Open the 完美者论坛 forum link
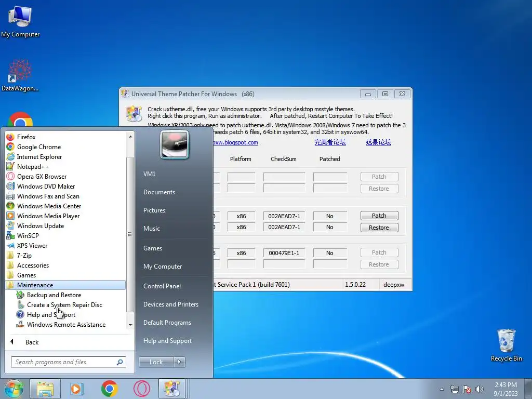 [x=330, y=142]
